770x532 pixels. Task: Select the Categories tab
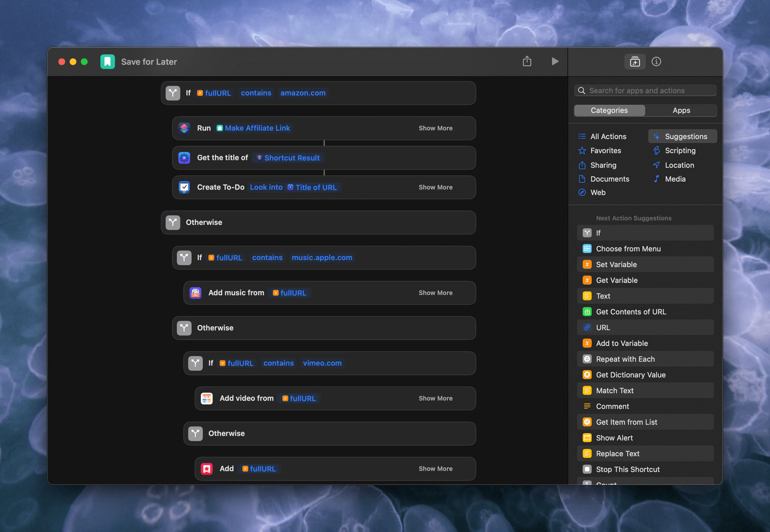(609, 110)
